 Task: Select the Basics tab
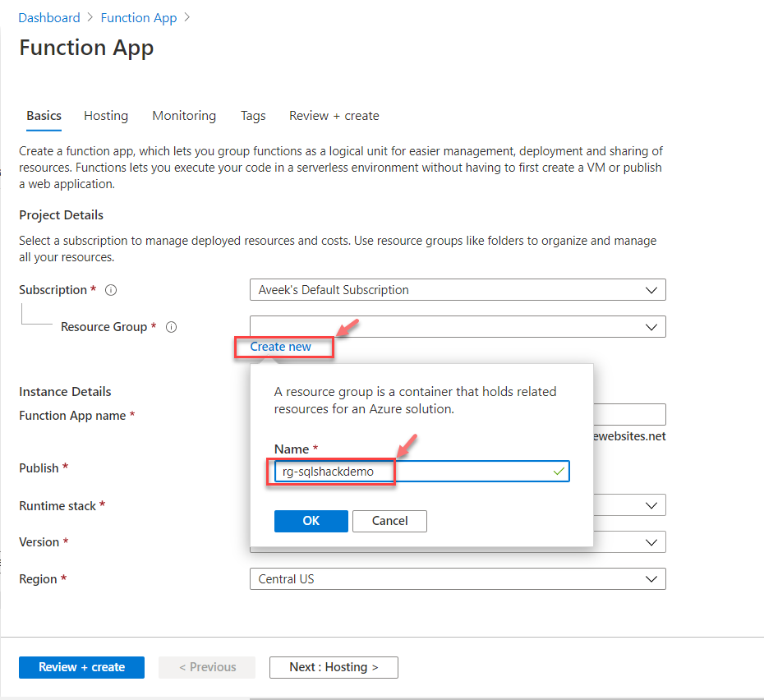click(x=44, y=116)
